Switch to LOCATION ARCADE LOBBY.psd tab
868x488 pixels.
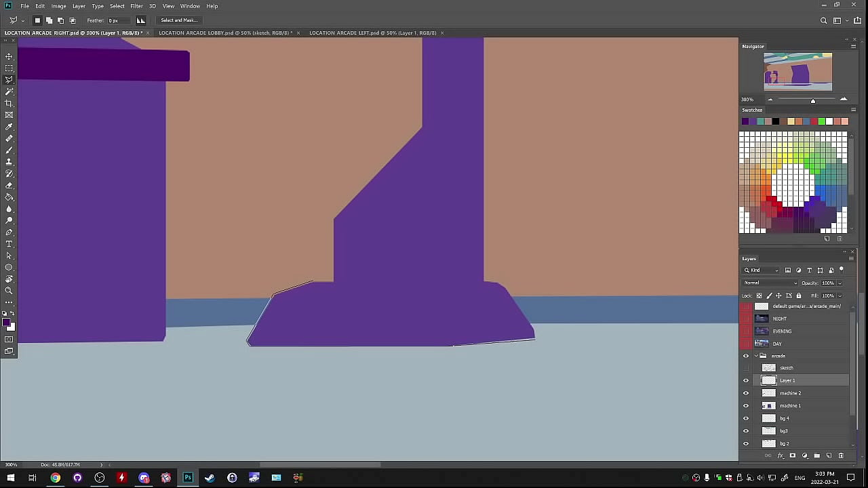point(224,33)
